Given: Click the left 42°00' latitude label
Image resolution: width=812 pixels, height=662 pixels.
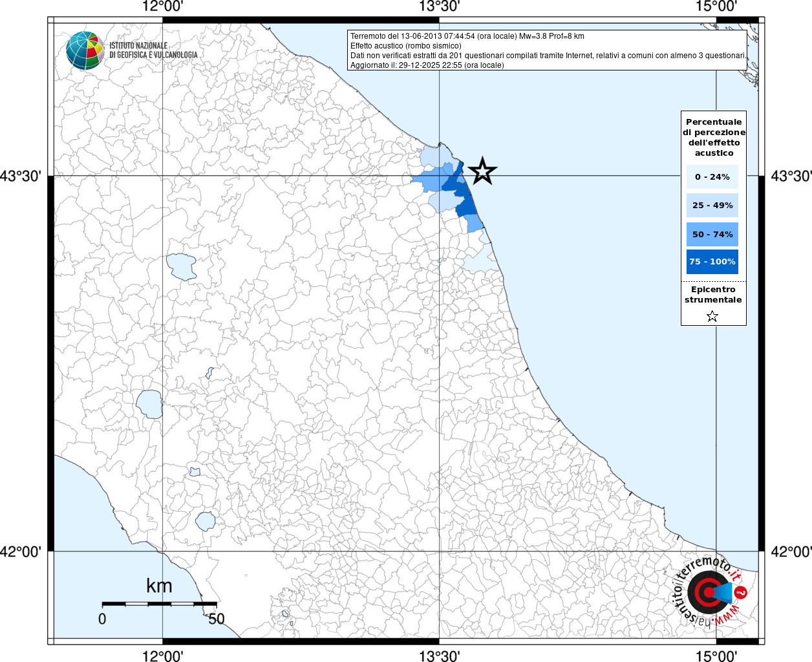Looking at the screenshot, I should click(21, 551).
